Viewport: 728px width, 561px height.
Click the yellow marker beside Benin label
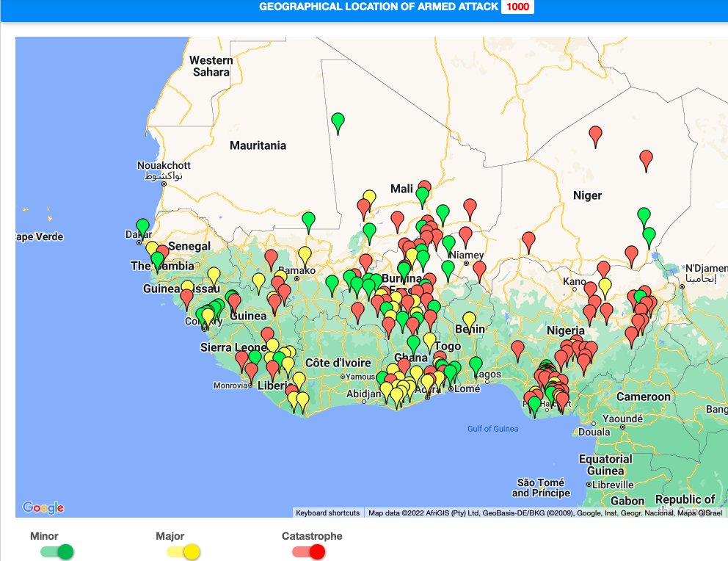[470, 320]
